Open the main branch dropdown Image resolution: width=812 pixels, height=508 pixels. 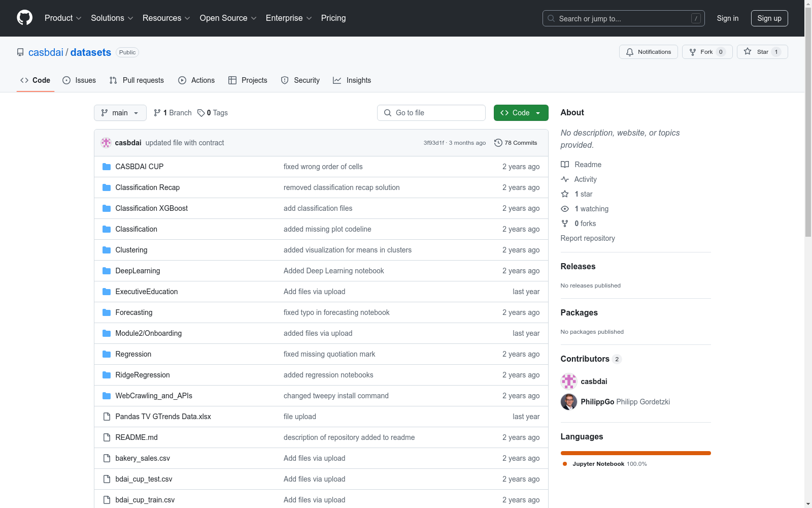120,113
